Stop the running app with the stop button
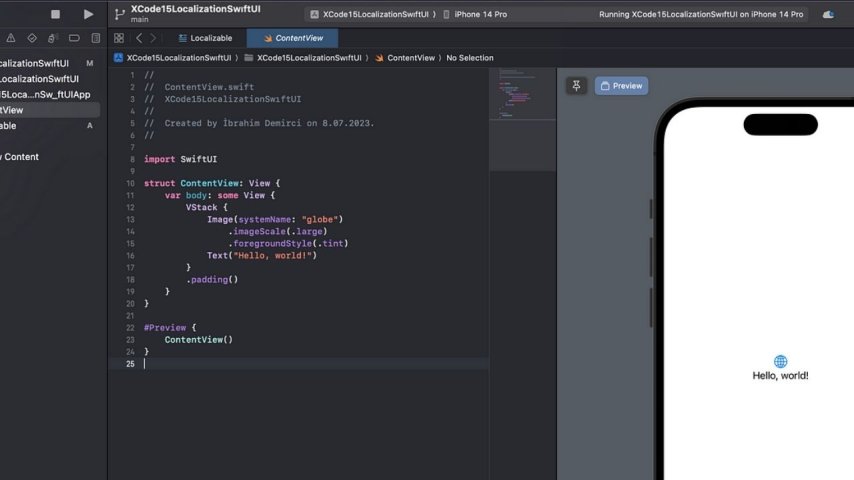This screenshot has height=480, width=854. pyautogui.click(x=56, y=14)
